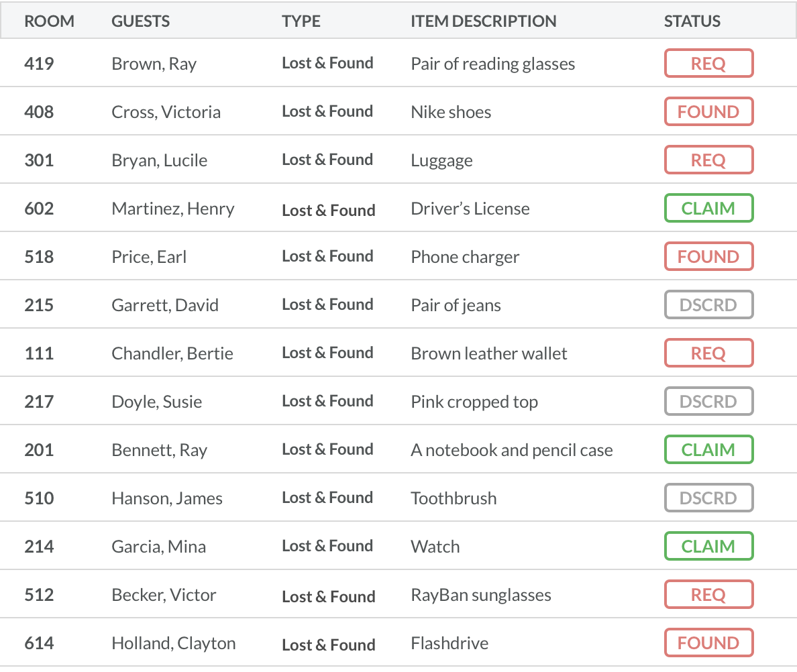Sort by the ROOM column header
This screenshot has height=672, width=797.
click(x=49, y=21)
